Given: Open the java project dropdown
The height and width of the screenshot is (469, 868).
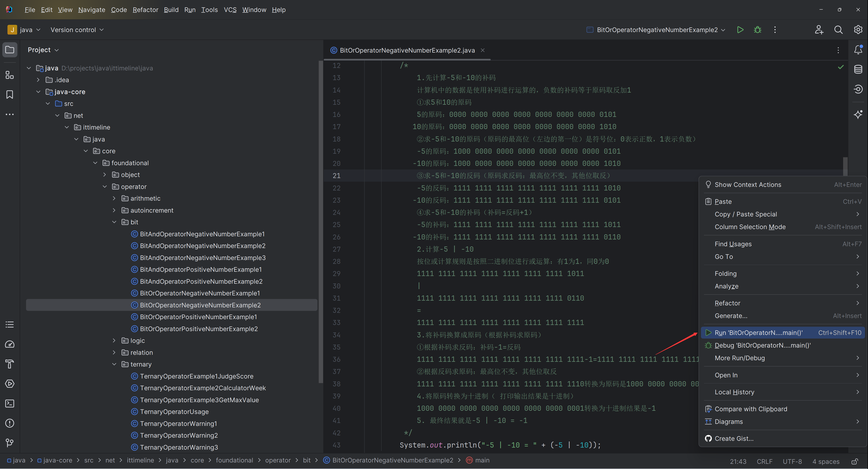Looking at the screenshot, I should pos(24,30).
